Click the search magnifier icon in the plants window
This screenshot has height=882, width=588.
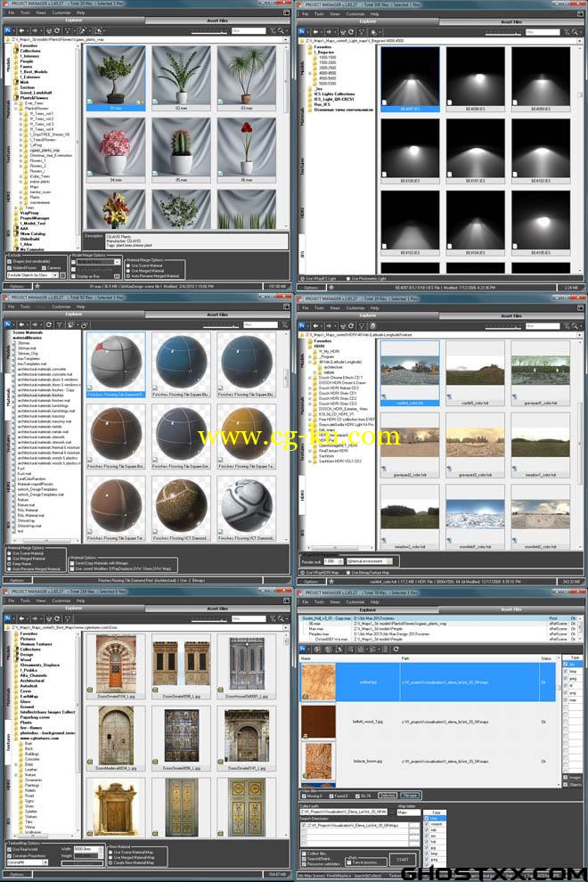[281, 31]
